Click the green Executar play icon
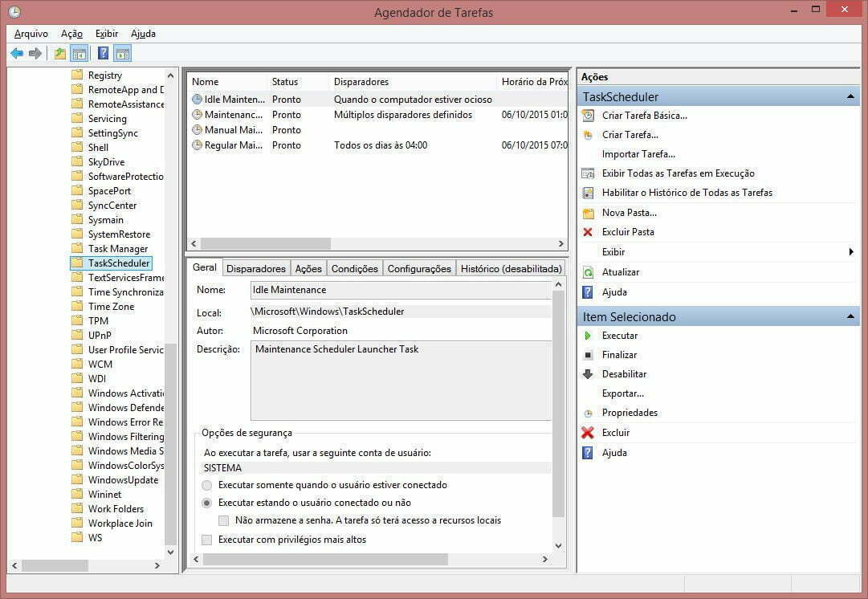The height and width of the screenshot is (599, 868). pos(588,336)
